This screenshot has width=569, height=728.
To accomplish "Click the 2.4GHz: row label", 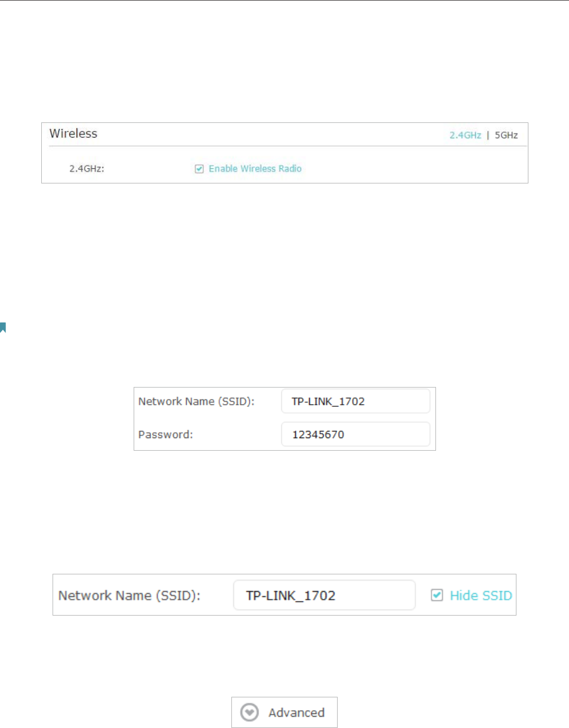I will pos(87,169).
